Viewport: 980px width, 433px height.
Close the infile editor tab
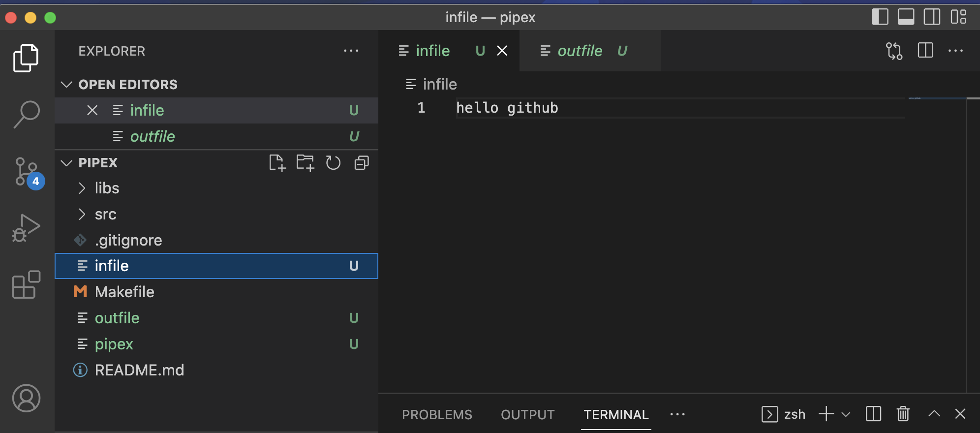(502, 51)
